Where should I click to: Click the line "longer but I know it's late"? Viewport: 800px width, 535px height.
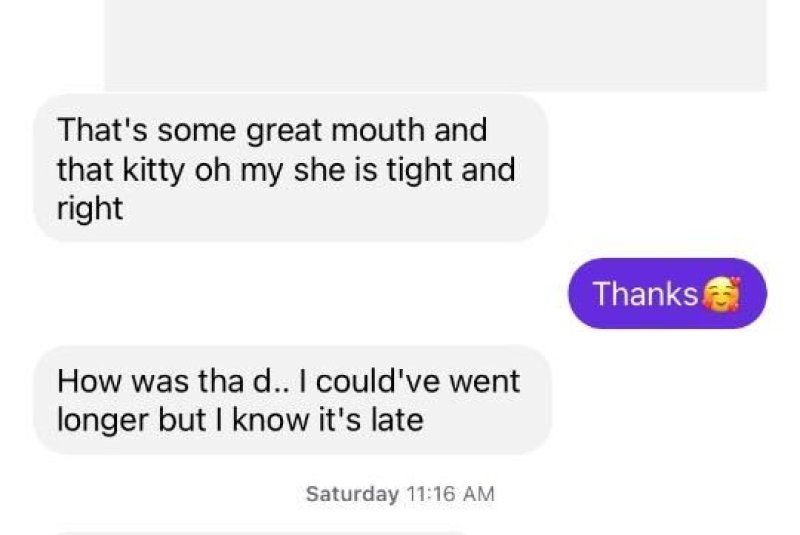click(x=240, y=420)
